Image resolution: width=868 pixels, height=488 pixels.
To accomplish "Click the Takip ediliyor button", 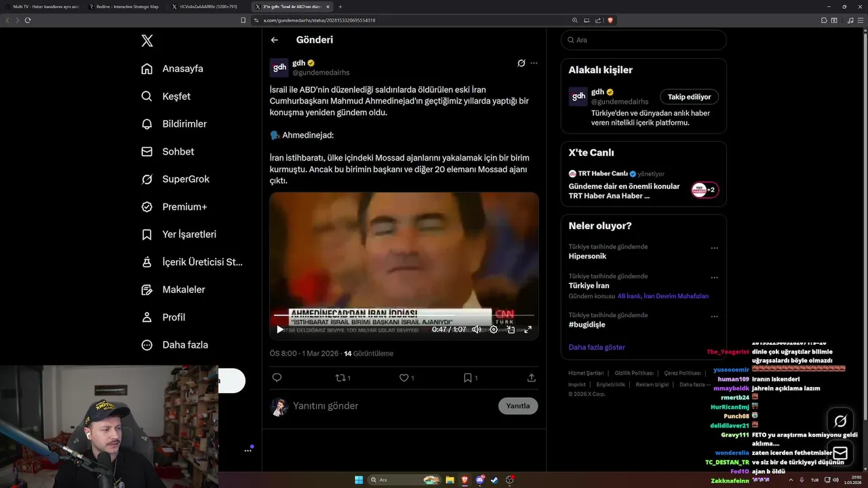I will pyautogui.click(x=689, y=97).
